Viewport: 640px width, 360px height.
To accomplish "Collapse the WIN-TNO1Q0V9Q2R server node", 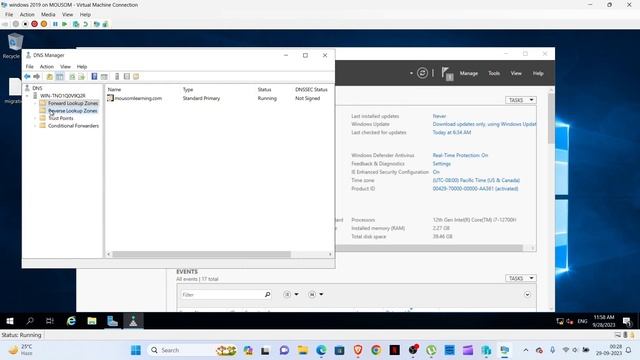I will pyautogui.click(x=27, y=96).
